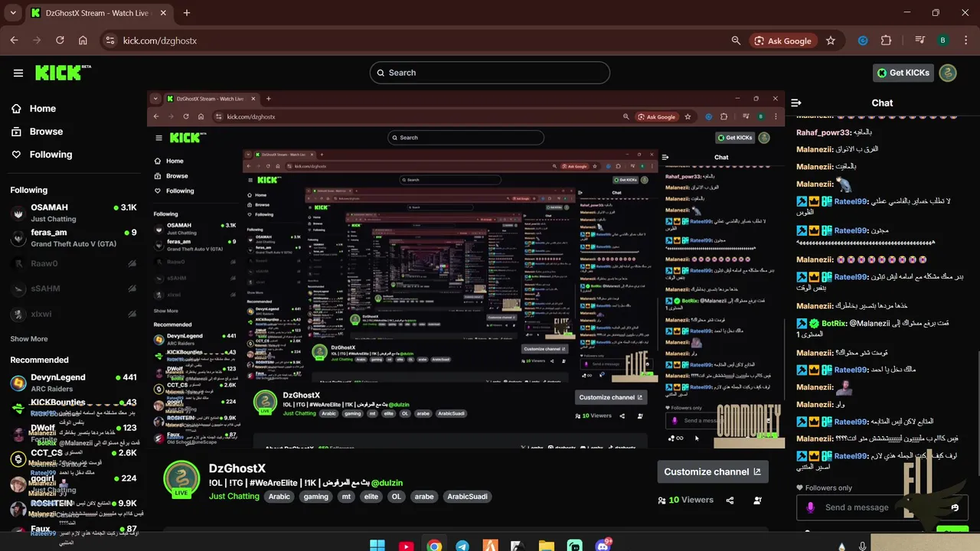Open the emote picker in chat box

pos(955,507)
